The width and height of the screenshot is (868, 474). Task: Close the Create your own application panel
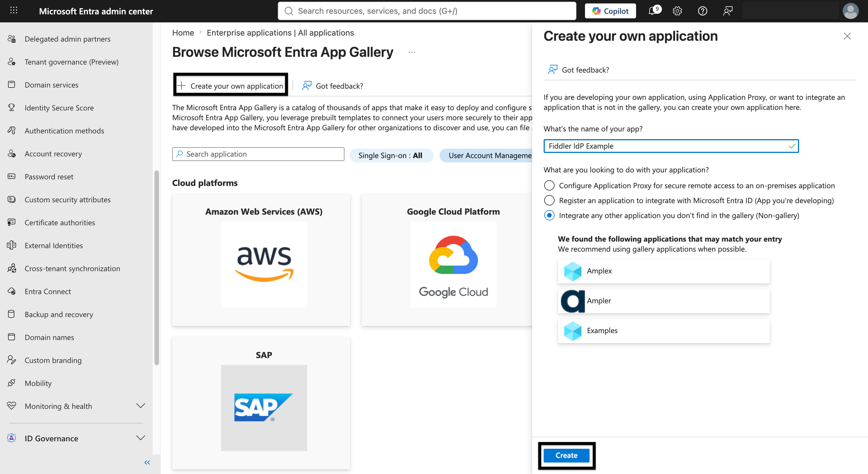[x=847, y=36]
